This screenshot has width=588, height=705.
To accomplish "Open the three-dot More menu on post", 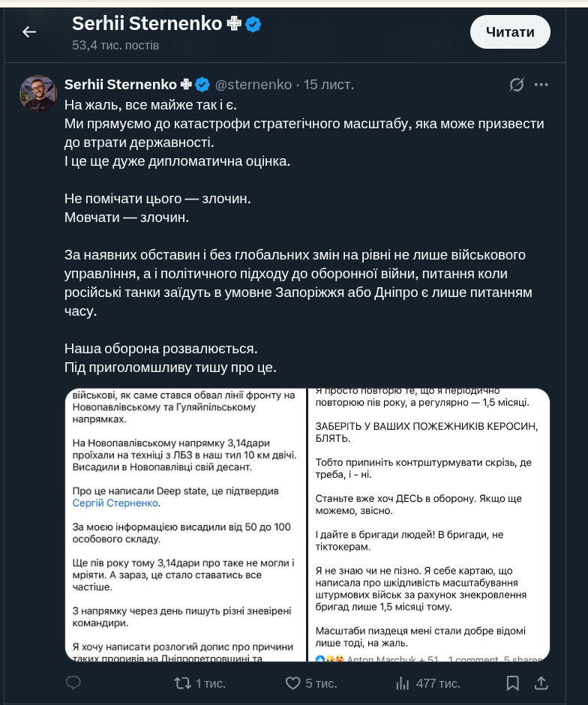I will coord(541,85).
